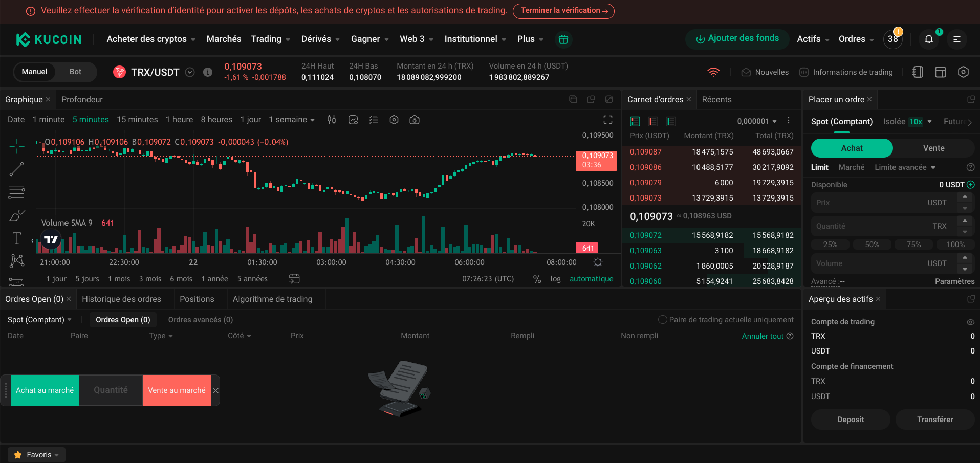This screenshot has width=980, height=463.
Task: Click Annuler tout link
Action: coord(763,336)
